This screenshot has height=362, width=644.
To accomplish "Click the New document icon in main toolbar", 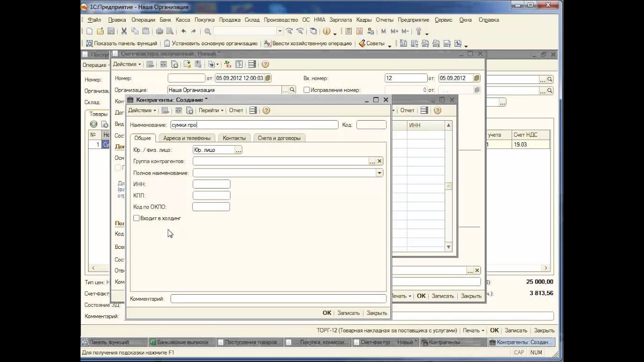I will [x=89, y=31].
